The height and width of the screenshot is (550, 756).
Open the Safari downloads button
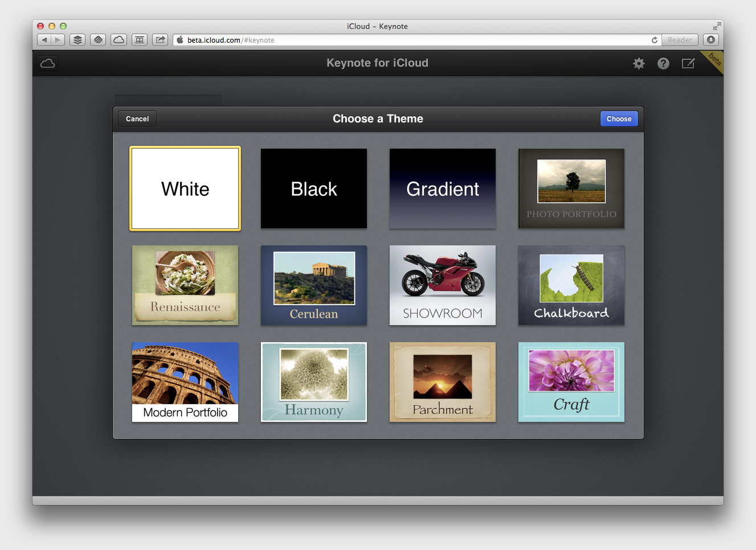click(710, 40)
